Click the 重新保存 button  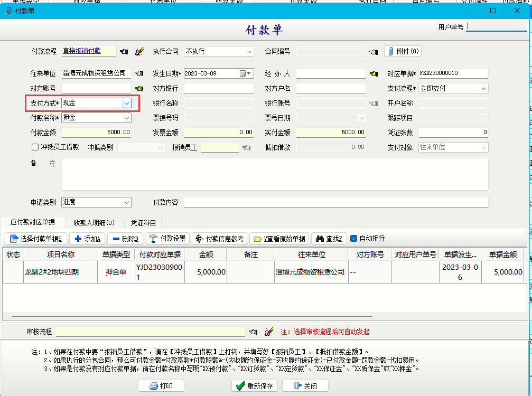coord(254,386)
